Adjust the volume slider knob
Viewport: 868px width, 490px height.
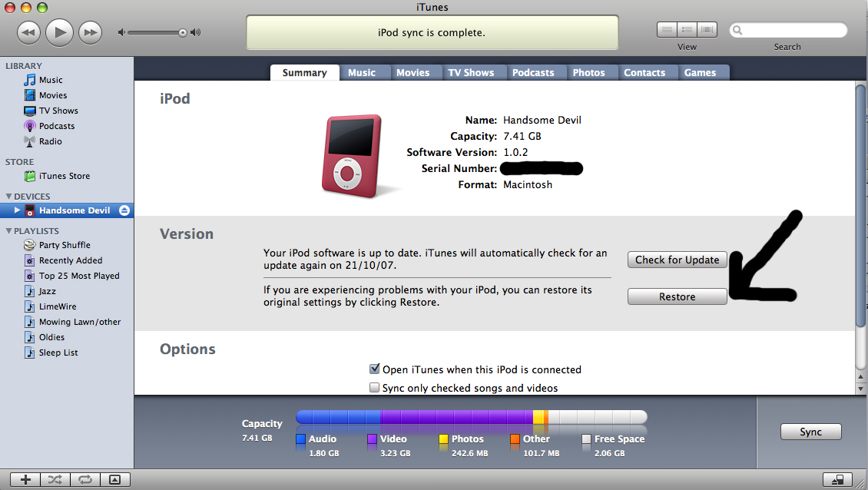[183, 33]
